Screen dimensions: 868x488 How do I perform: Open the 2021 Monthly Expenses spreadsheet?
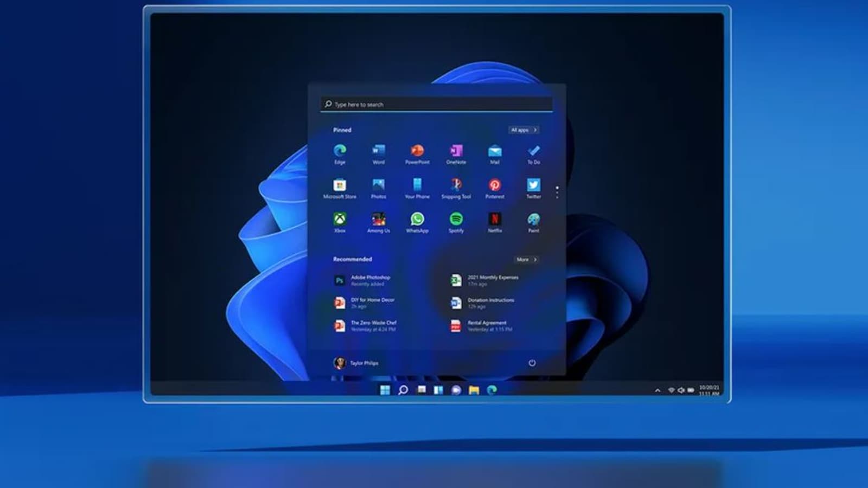[x=484, y=280]
